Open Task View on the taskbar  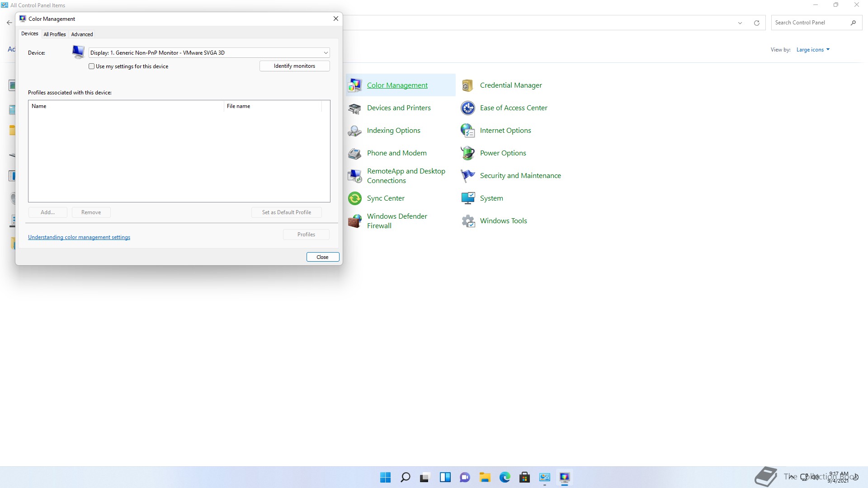425,477
